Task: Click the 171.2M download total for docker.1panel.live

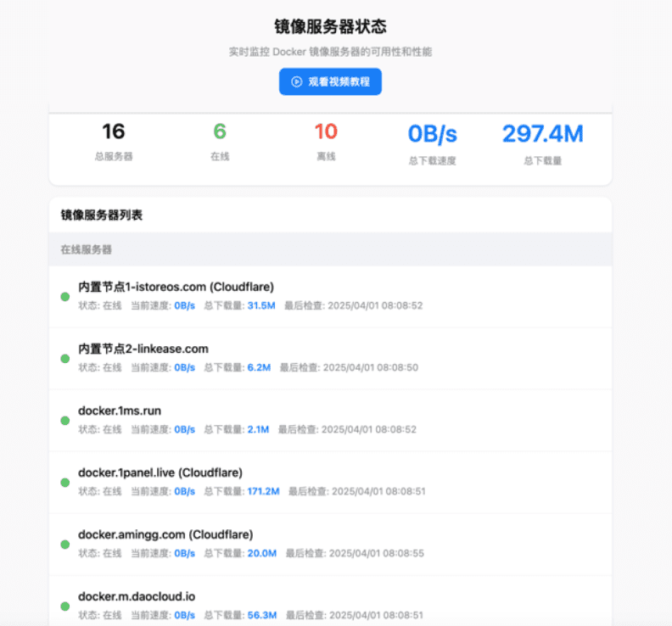Action: 262,491
